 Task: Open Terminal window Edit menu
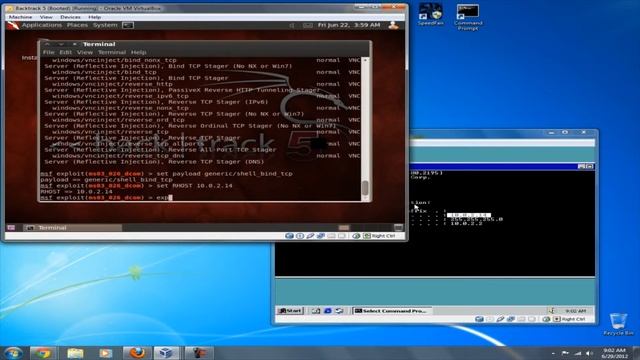[x=65, y=52]
